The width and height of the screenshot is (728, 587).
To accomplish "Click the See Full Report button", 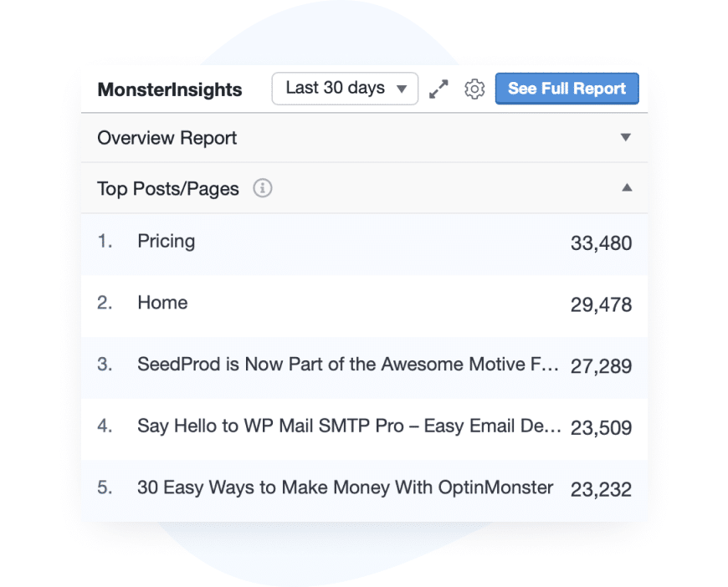I will [x=567, y=88].
